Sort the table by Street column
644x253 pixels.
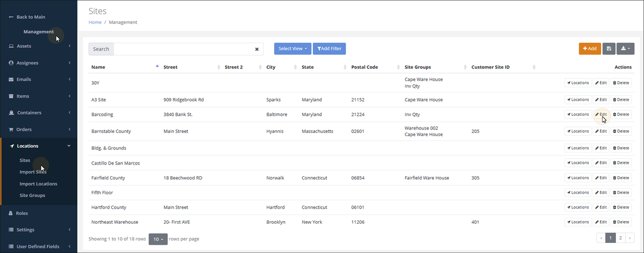pyautogui.click(x=191, y=67)
